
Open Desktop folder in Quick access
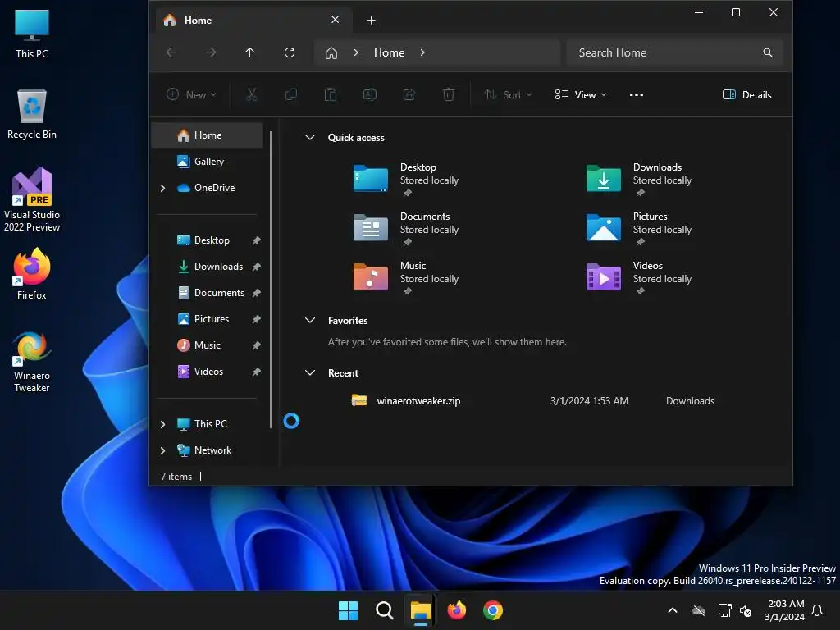407,179
